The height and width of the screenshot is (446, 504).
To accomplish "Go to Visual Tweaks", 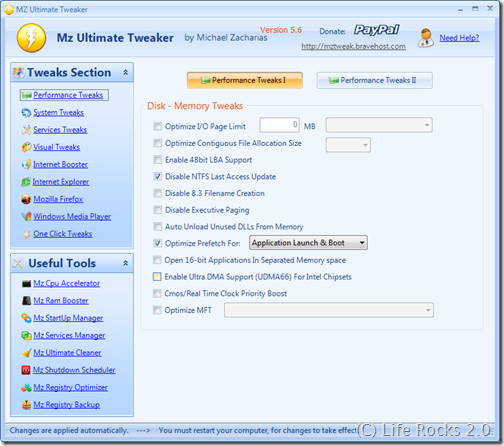I will 57,147.
